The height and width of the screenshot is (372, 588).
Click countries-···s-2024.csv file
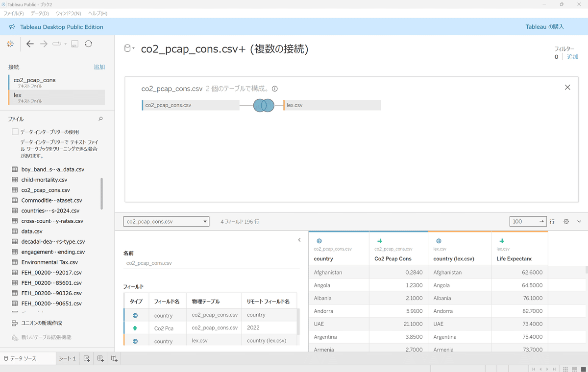(x=50, y=210)
